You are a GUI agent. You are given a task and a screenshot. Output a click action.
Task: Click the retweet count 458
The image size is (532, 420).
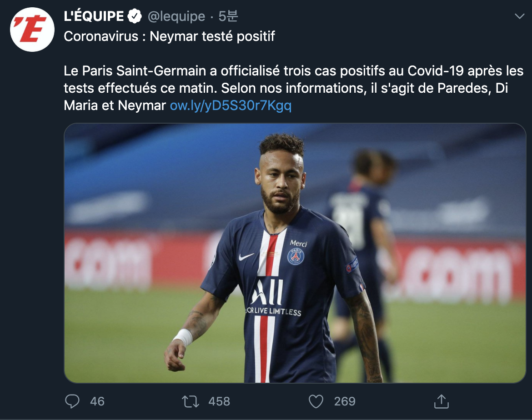click(x=219, y=401)
